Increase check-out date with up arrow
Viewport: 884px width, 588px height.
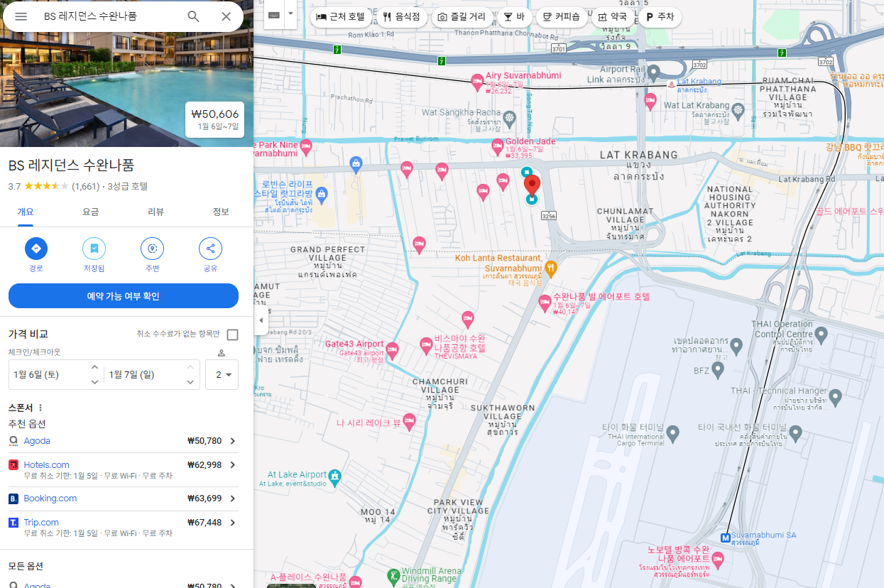pyautogui.click(x=190, y=367)
